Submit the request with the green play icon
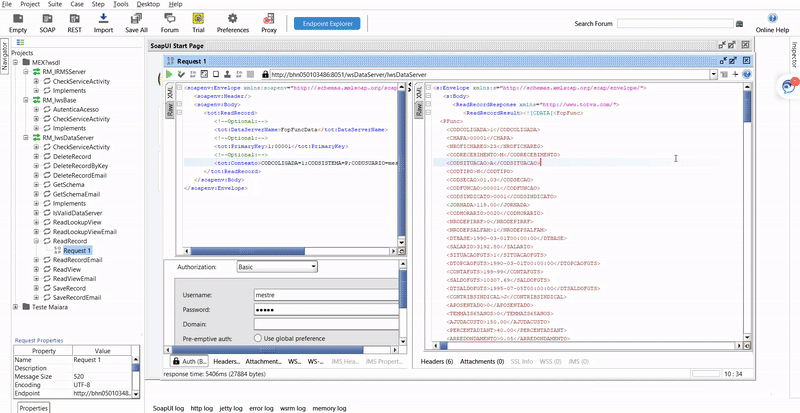800x413 pixels. [169, 75]
